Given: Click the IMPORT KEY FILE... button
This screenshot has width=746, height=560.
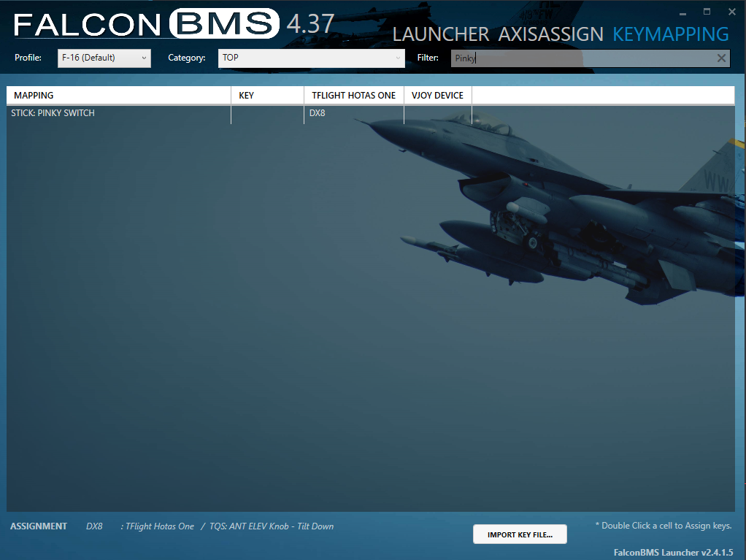Looking at the screenshot, I should point(520,534).
